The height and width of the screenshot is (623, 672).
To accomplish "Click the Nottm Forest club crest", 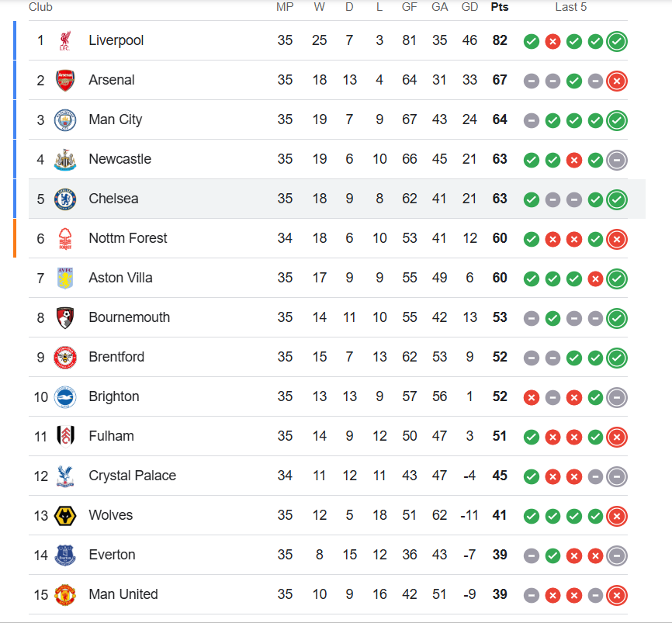I will point(65,239).
